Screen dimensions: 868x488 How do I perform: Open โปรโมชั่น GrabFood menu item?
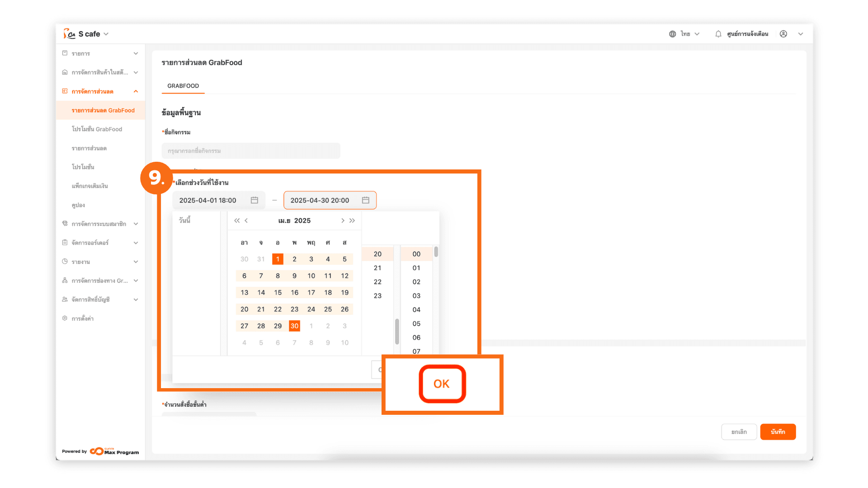click(97, 129)
